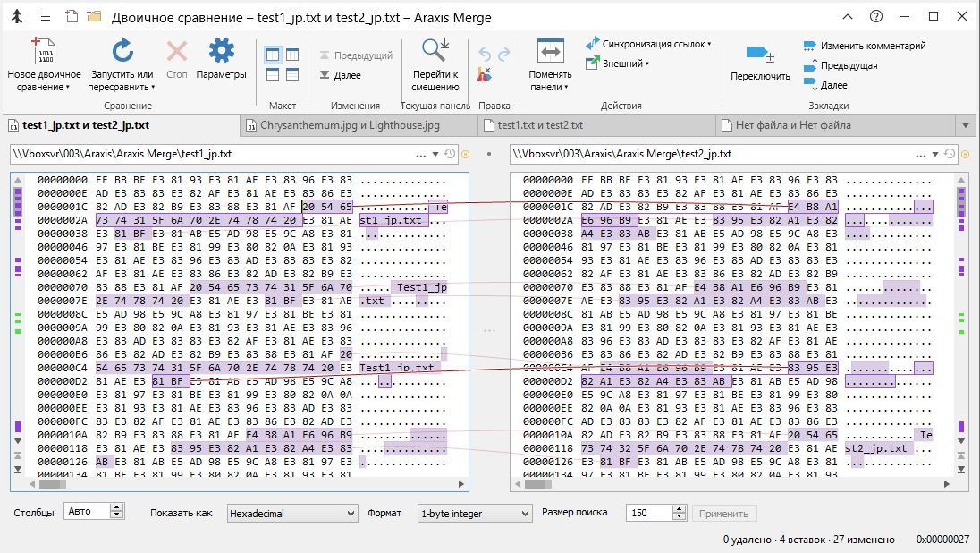This screenshot has height=553, width=980.
Task: Click the redo arrow icon
Action: coord(504,55)
